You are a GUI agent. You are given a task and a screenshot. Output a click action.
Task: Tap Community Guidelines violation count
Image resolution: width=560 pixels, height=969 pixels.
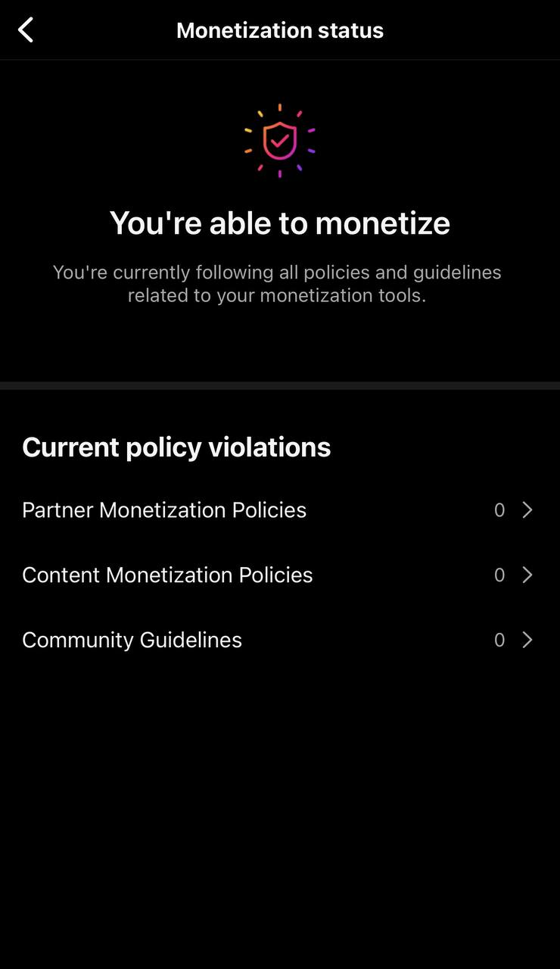pyautogui.click(x=499, y=640)
